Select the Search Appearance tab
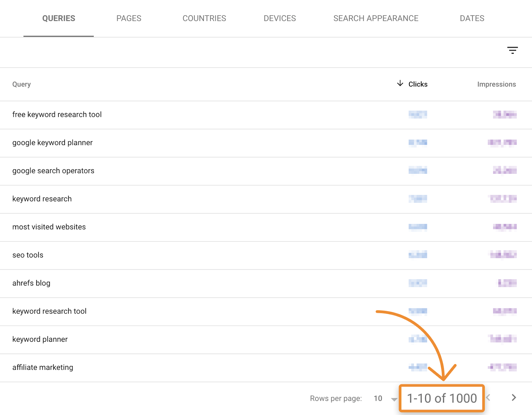The height and width of the screenshot is (415, 532). [x=376, y=18]
